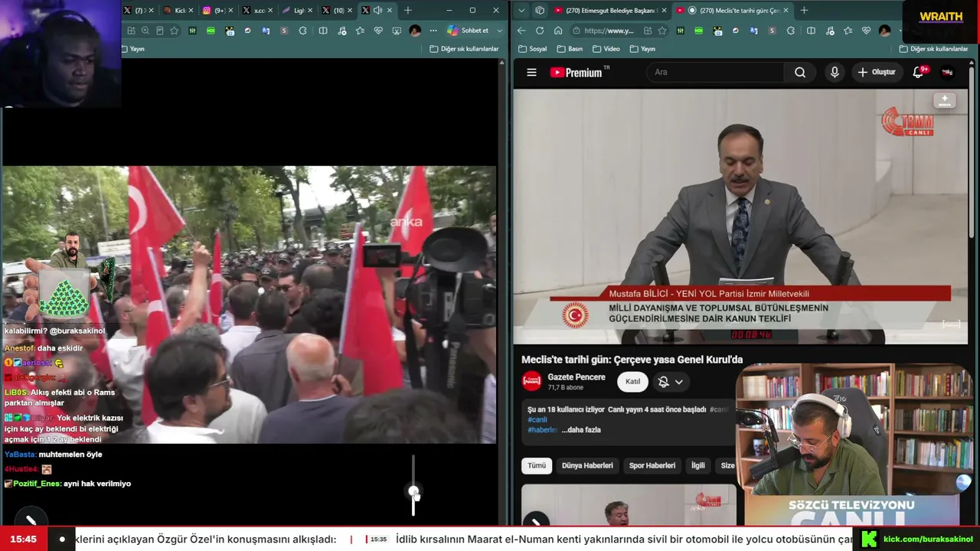The height and width of the screenshot is (551, 980).
Task: Open reader view icon in left browser toolbar
Action: [159, 31]
